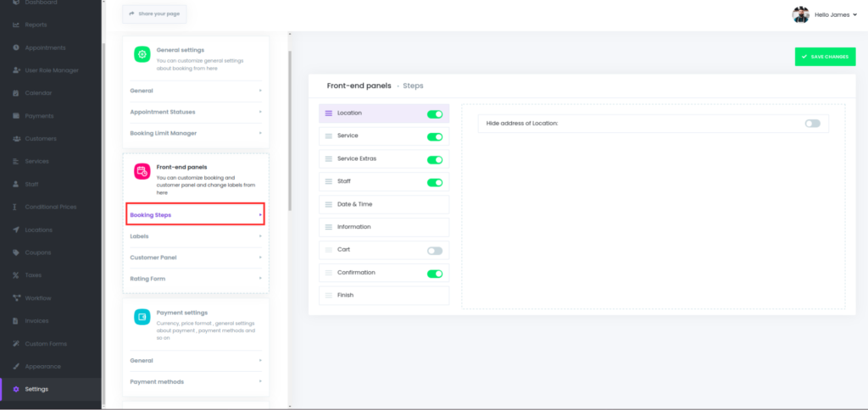Click the teal Payment settings icon

[142, 317]
